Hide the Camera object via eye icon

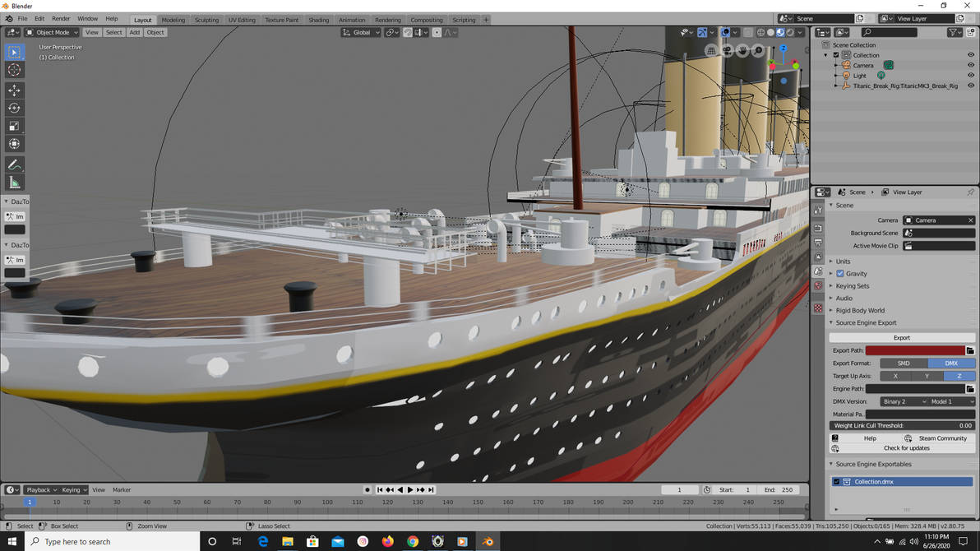click(971, 65)
